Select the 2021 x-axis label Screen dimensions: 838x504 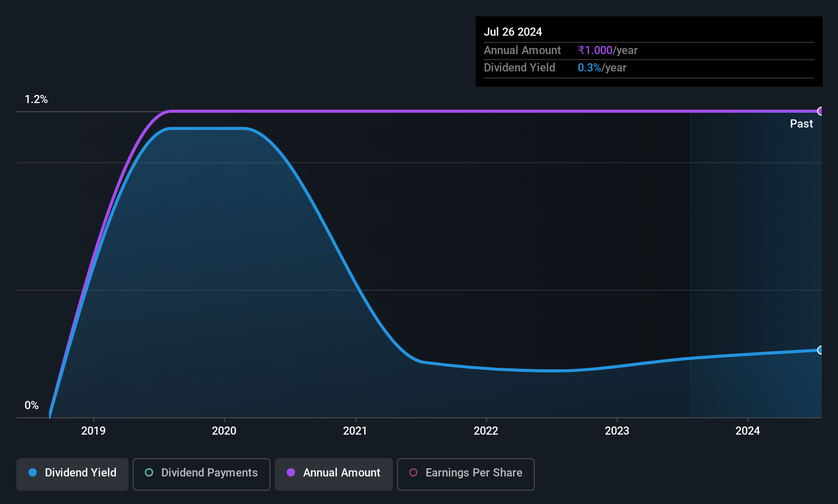[355, 431]
